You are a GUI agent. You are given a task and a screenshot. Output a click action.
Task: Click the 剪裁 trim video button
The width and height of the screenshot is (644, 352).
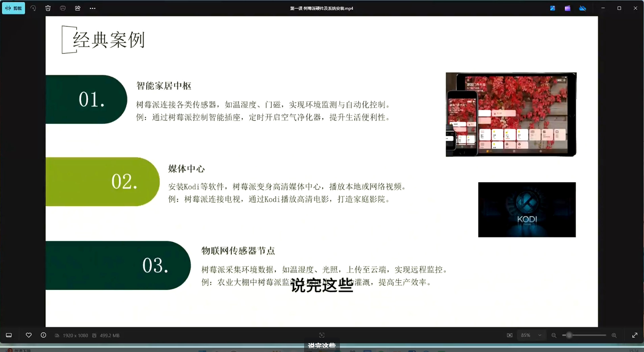tap(13, 8)
